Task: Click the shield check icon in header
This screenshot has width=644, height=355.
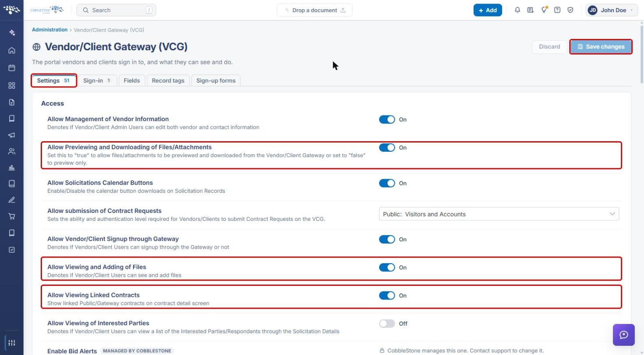Action: point(570,10)
